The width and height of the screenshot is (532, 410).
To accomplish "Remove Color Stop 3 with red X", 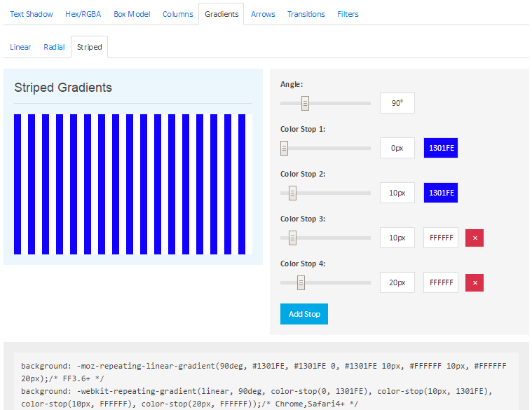I will 475,238.
